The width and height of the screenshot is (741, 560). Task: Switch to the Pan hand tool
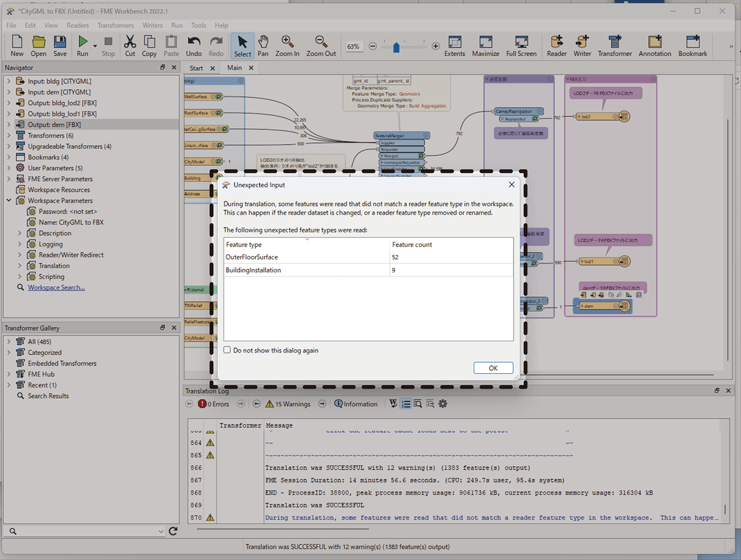(x=263, y=46)
